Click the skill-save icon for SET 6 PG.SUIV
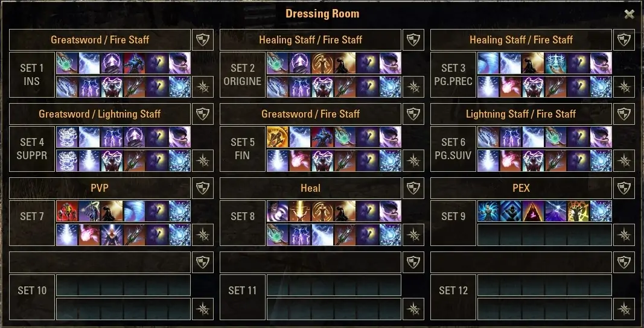 (x=624, y=160)
